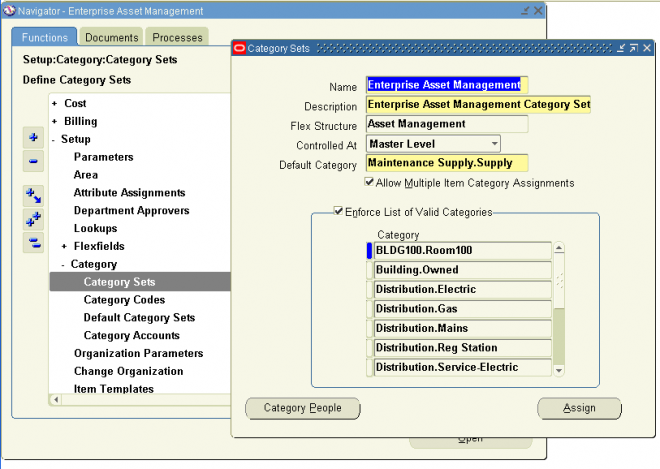This screenshot has height=469, width=660.
Task: Select the Distribution.Gas category row
Action: (462, 309)
